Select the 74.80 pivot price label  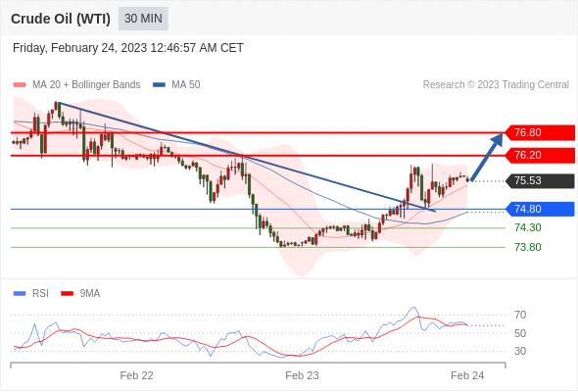click(x=540, y=209)
